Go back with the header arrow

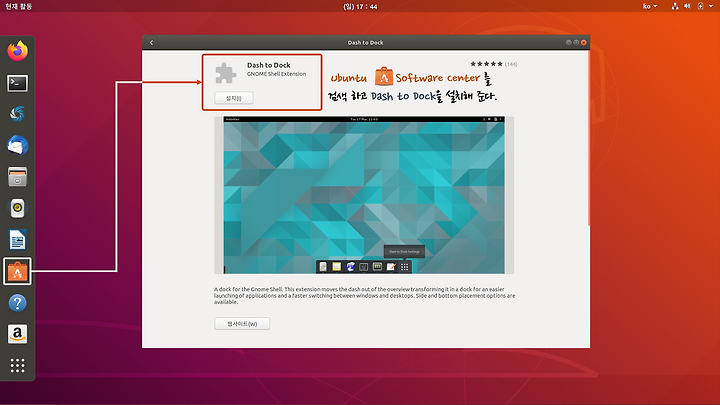click(152, 43)
